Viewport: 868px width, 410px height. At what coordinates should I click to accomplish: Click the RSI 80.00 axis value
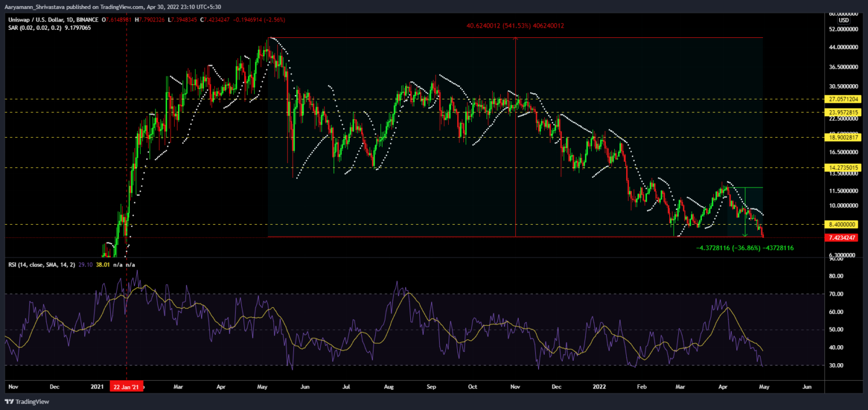(x=836, y=276)
